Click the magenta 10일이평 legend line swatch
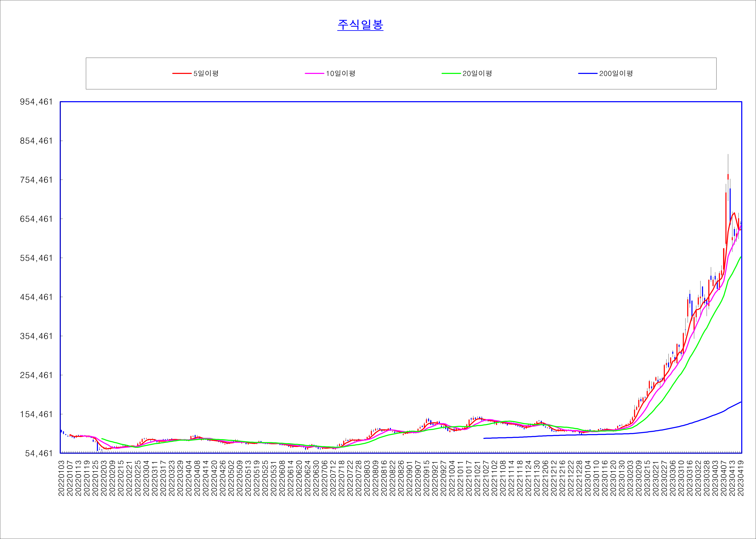756x539 pixels. pyautogui.click(x=314, y=73)
